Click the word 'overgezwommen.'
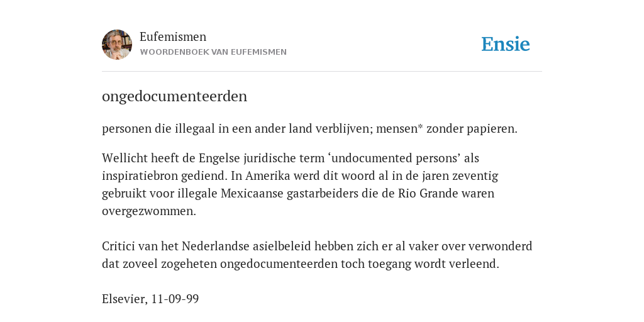The image size is (644, 322). click(x=149, y=211)
